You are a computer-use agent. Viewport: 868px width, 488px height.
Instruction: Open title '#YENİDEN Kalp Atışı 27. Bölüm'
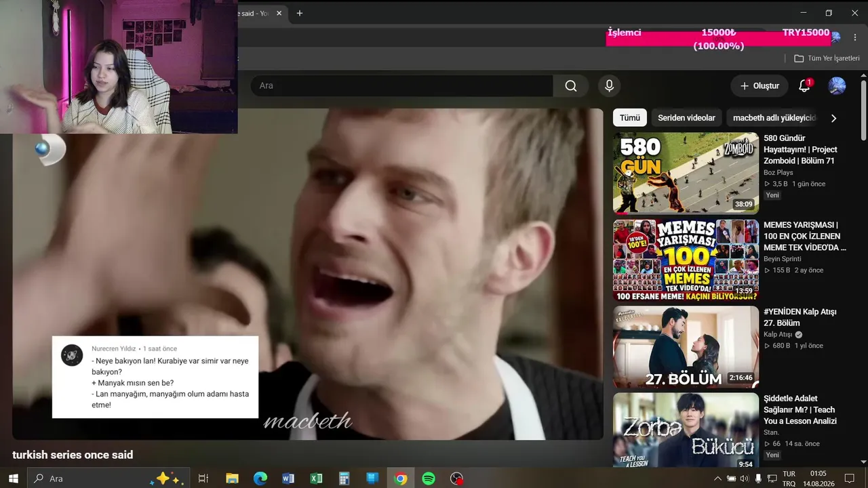click(800, 317)
